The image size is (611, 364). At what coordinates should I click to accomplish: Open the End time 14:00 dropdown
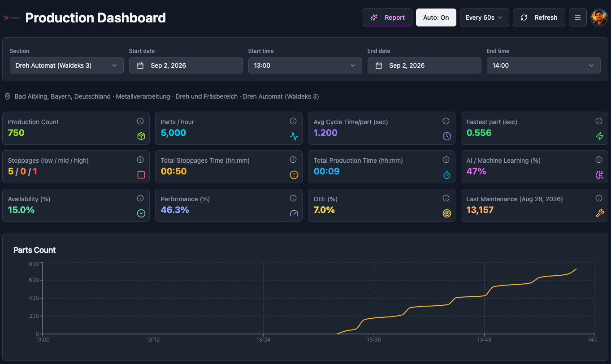544,65
